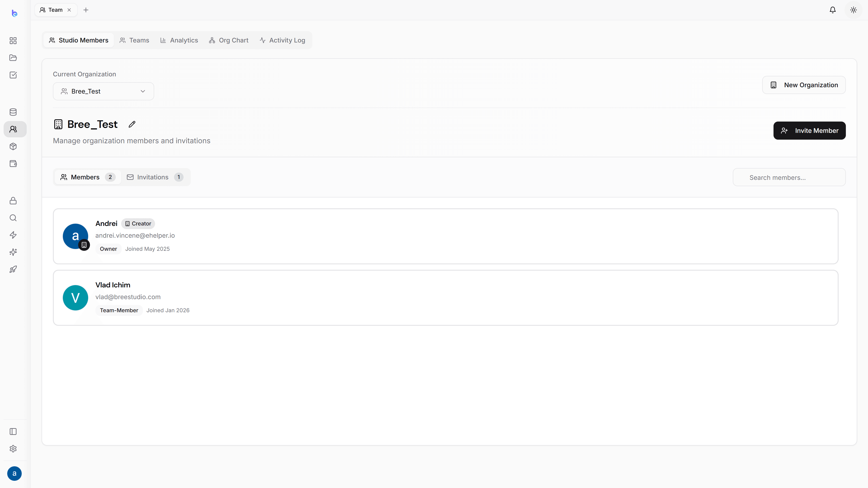Image resolution: width=868 pixels, height=488 pixels.
Task: Click the user avatar at sidebar bottom
Action: click(x=14, y=474)
